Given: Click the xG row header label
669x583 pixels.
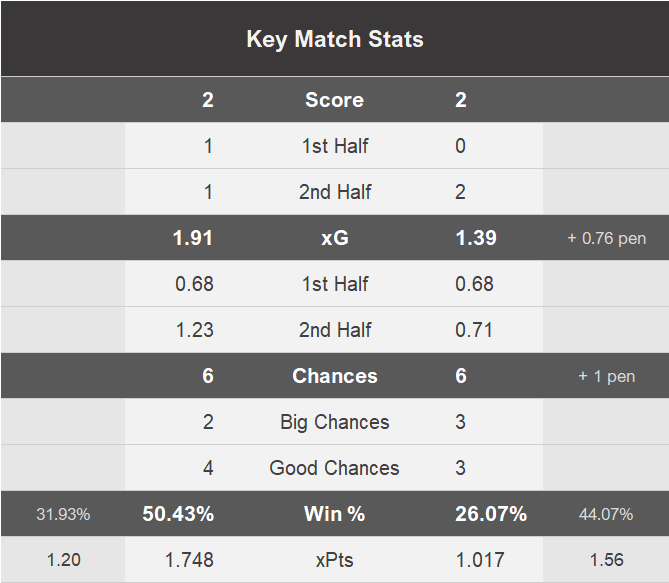Looking at the screenshot, I should [334, 238].
